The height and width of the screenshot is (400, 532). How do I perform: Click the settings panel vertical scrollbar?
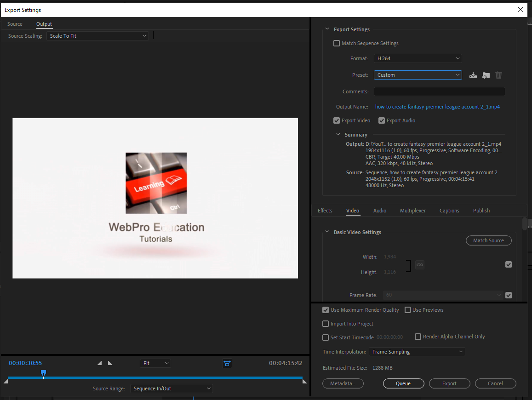click(525, 224)
